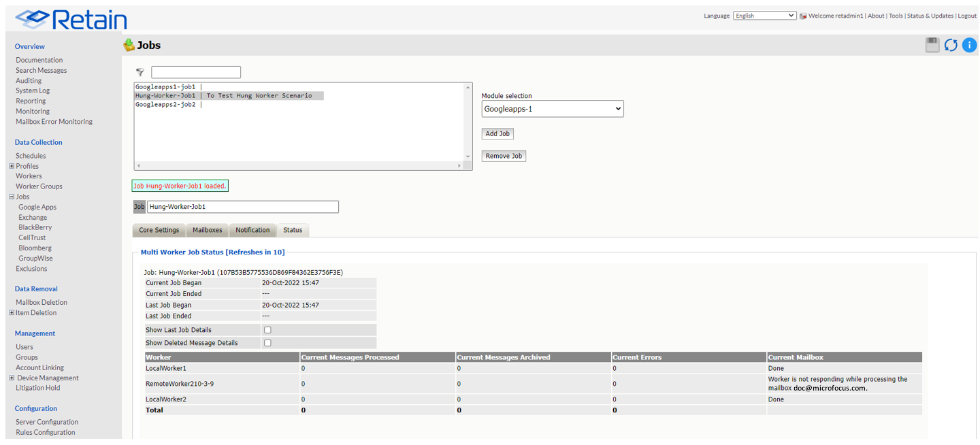980x445 pixels.
Task: Expand the Device Management node
Action: (12, 378)
